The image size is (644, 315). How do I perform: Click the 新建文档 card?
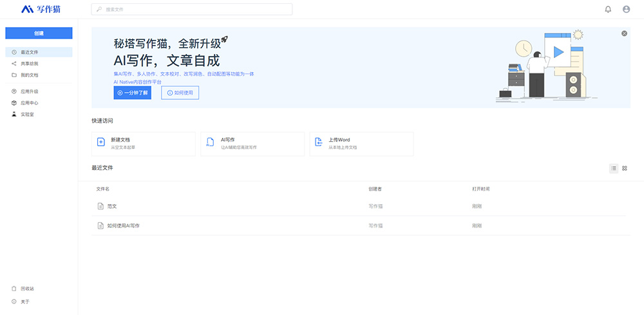144,144
